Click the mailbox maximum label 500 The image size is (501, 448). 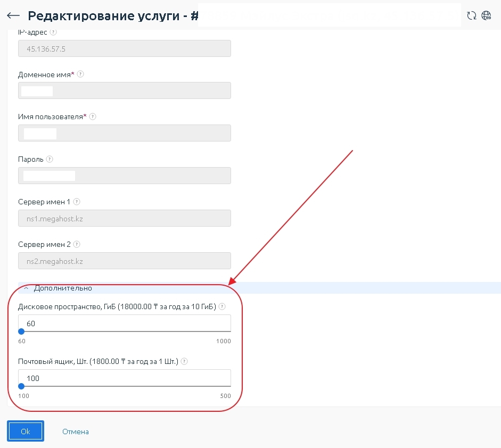[225, 396]
